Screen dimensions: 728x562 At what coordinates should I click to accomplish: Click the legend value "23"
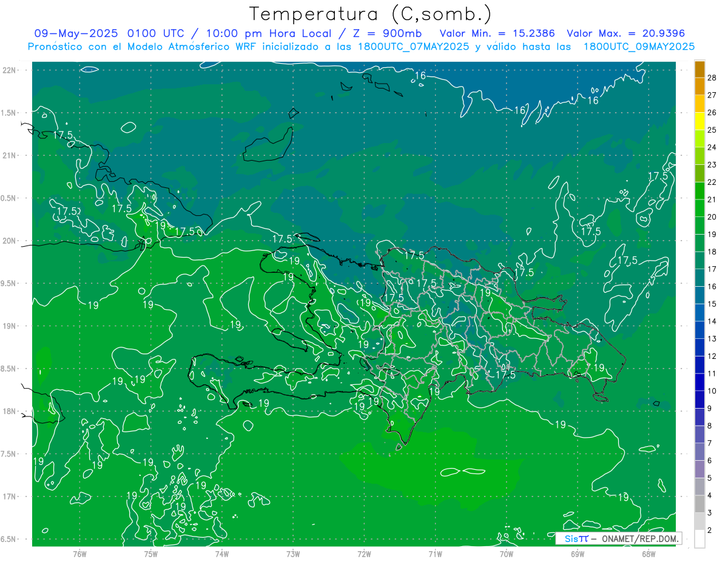tap(712, 165)
